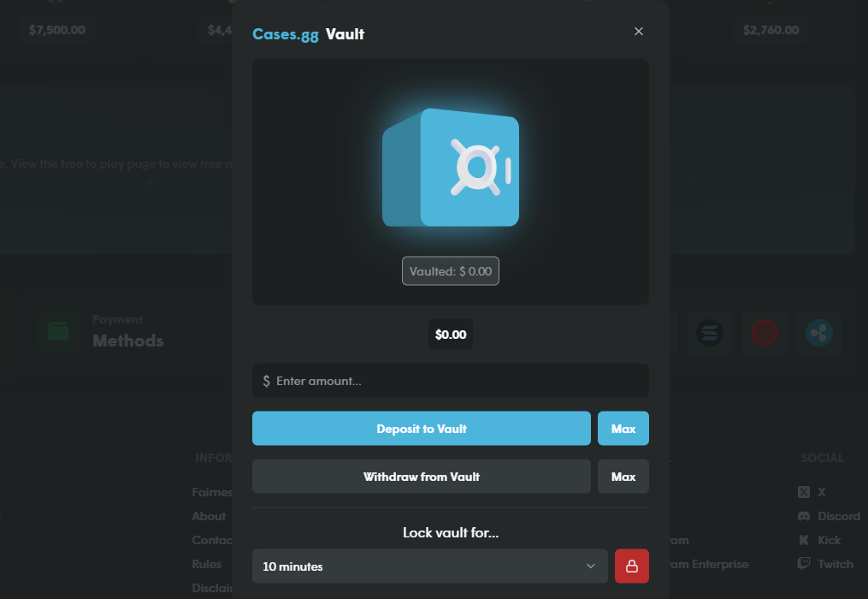Select the Ripple payment icon

click(x=818, y=332)
